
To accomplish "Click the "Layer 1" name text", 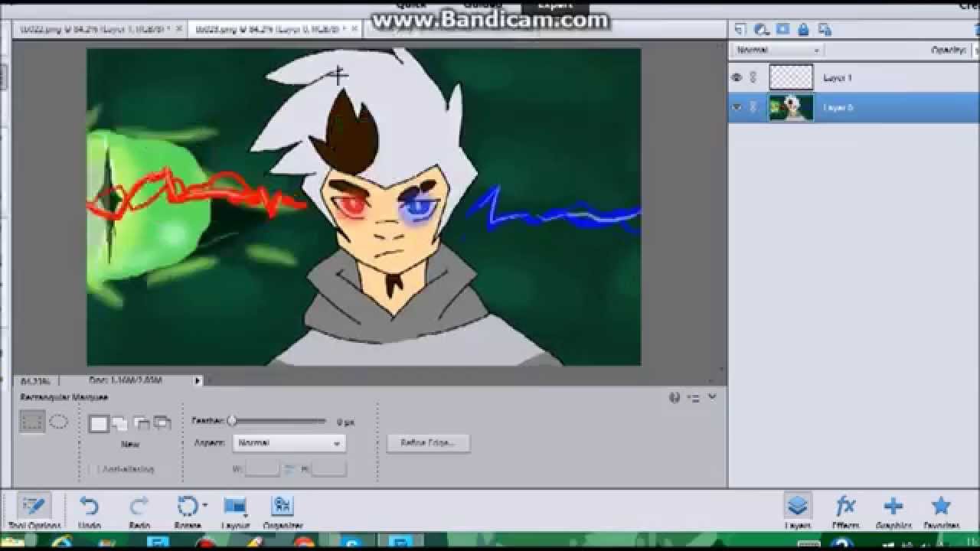I will tap(838, 78).
